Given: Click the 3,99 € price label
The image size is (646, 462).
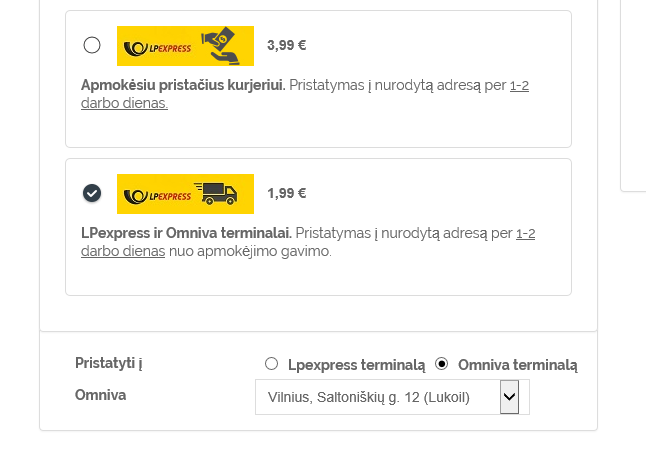Looking at the screenshot, I should 286,45.
